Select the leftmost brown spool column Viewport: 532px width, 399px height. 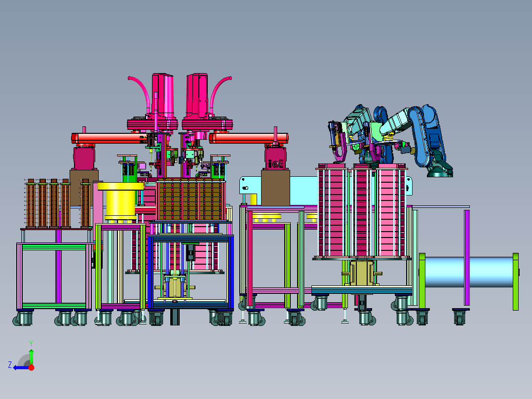tap(31, 204)
